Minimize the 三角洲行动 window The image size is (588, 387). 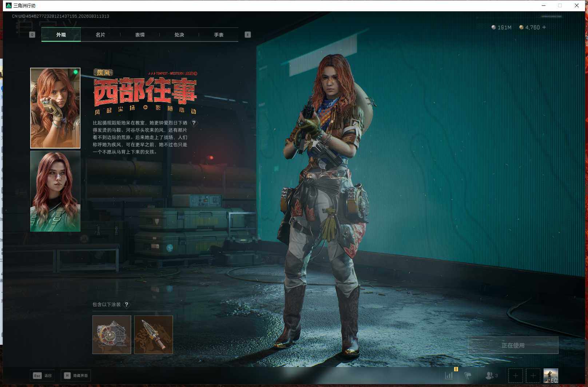[544, 5]
